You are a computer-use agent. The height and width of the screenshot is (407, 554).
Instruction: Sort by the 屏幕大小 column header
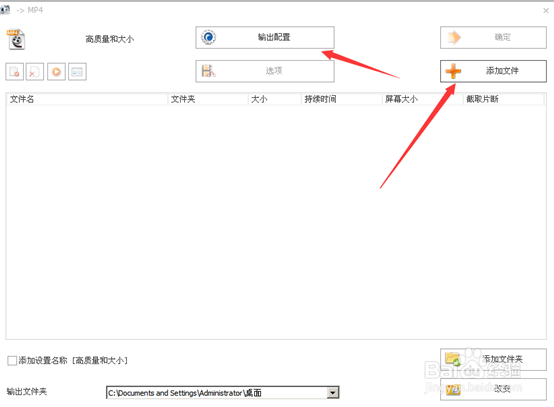point(423,99)
